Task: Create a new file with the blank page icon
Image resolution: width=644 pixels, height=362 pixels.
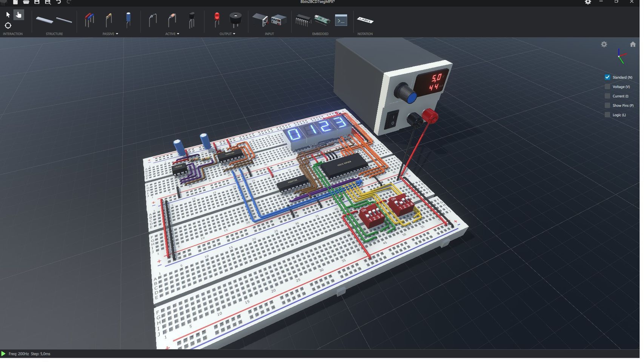Action: click(15, 2)
